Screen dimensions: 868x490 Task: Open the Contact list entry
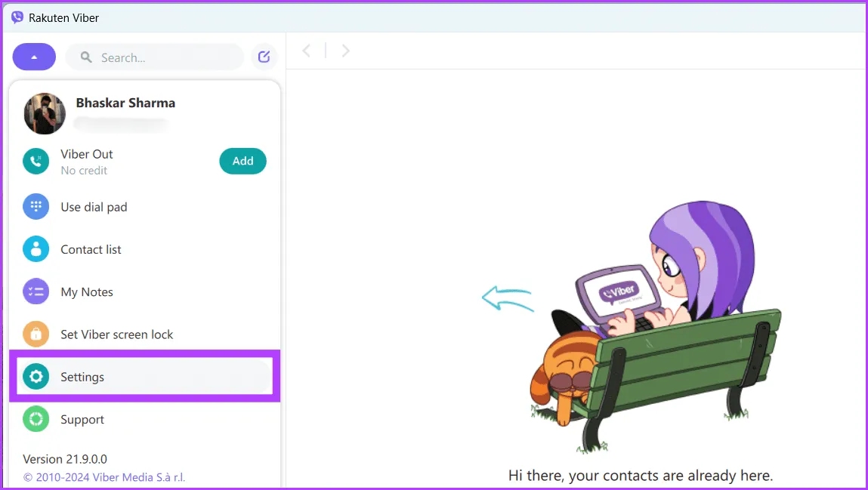pos(91,249)
